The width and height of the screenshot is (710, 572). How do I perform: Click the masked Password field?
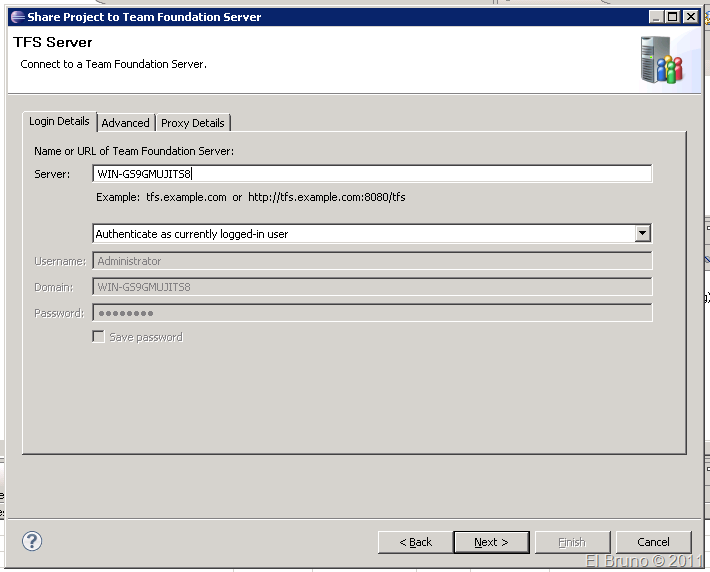click(372, 313)
